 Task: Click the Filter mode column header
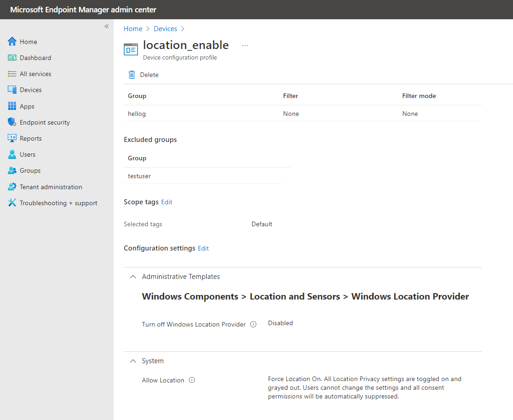coord(419,96)
